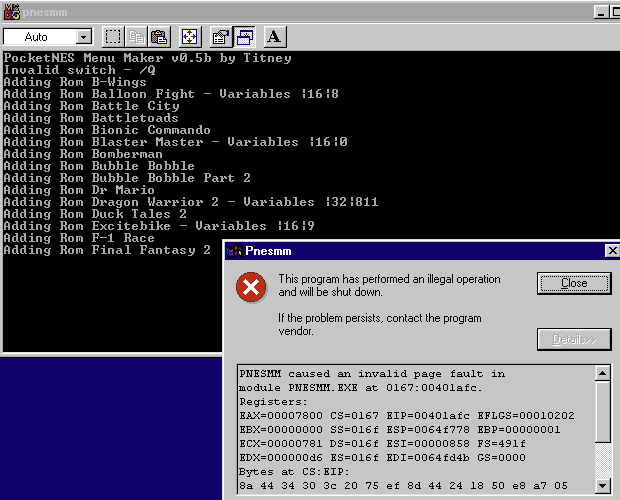This screenshot has width=620, height=500.
Task: Click the Mark selection toolbar icon
Action: tap(113, 37)
